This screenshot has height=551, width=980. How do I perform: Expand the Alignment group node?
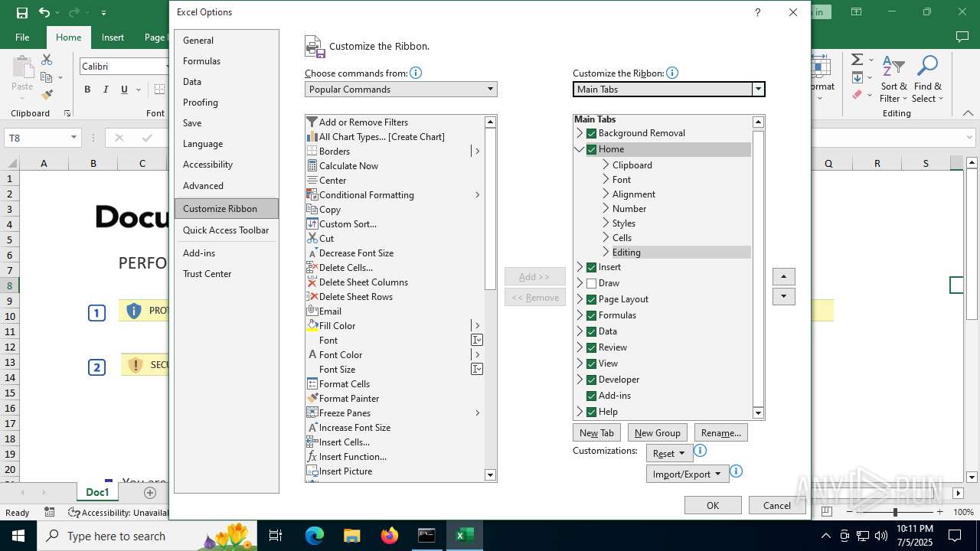606,194
